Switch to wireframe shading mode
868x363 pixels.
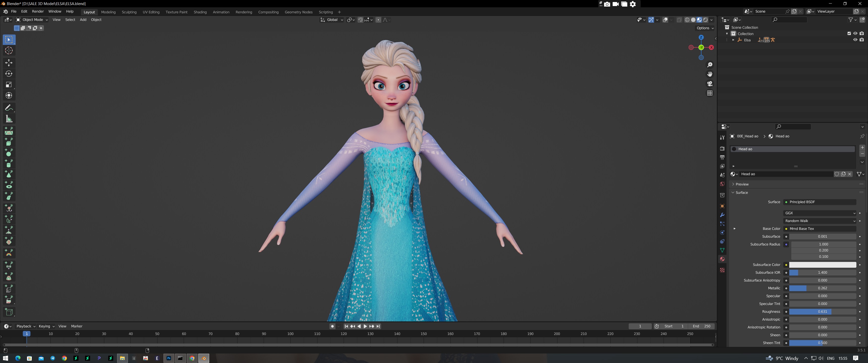pos(687,20)
